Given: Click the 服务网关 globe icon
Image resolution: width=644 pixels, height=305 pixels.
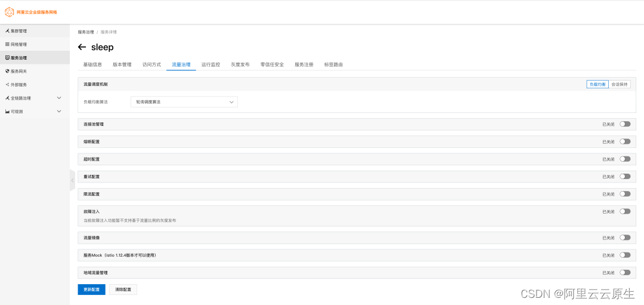Looking at the screenshot, I should pos(7,71).
